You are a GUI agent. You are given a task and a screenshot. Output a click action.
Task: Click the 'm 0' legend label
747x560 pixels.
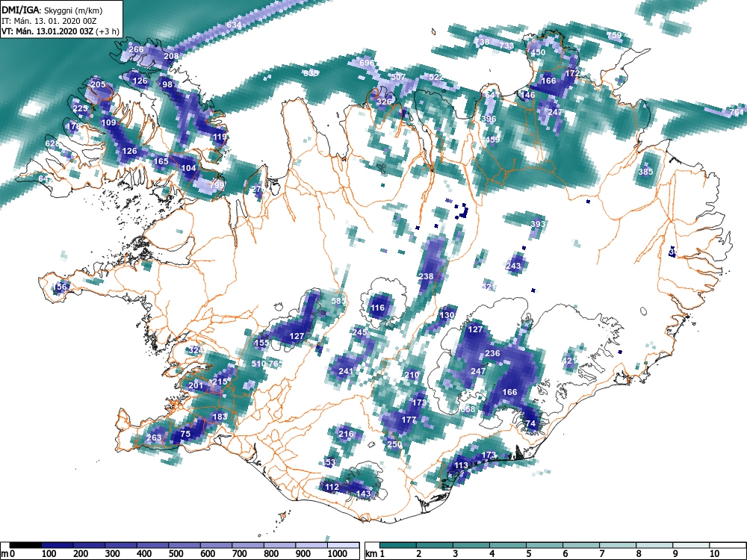click(7, 554)
